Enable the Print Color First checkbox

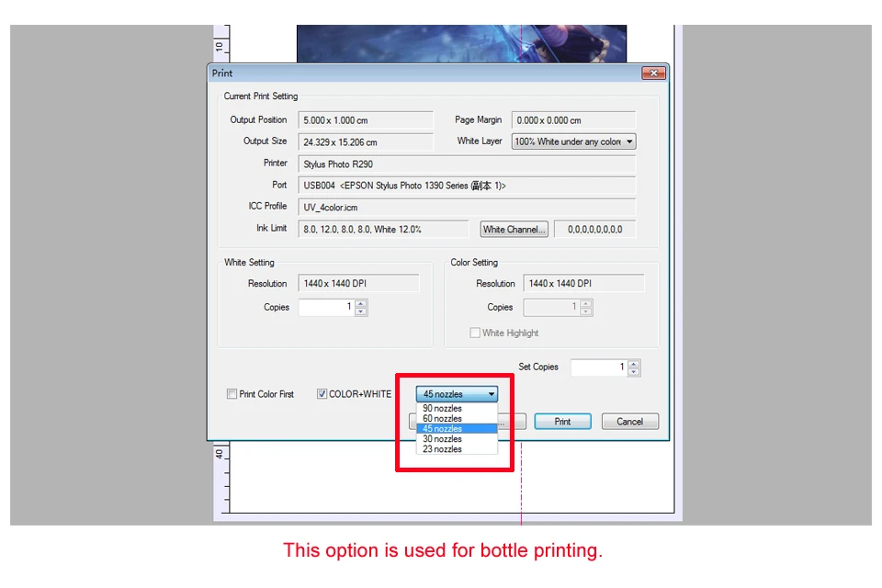coord(232,394)
